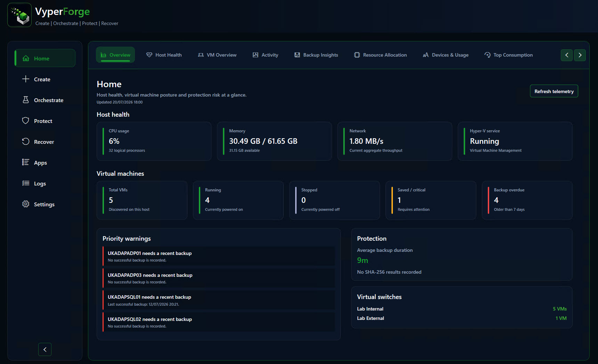Click the Top Consumption icon

tap(487, 55)
